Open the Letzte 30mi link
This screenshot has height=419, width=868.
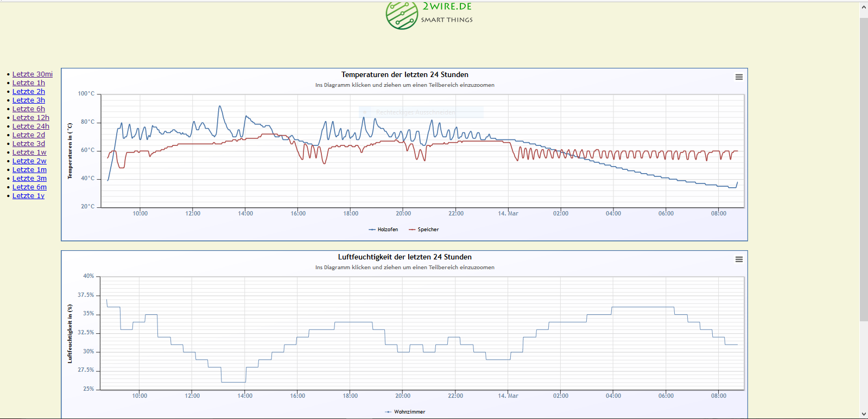point(33,74)
